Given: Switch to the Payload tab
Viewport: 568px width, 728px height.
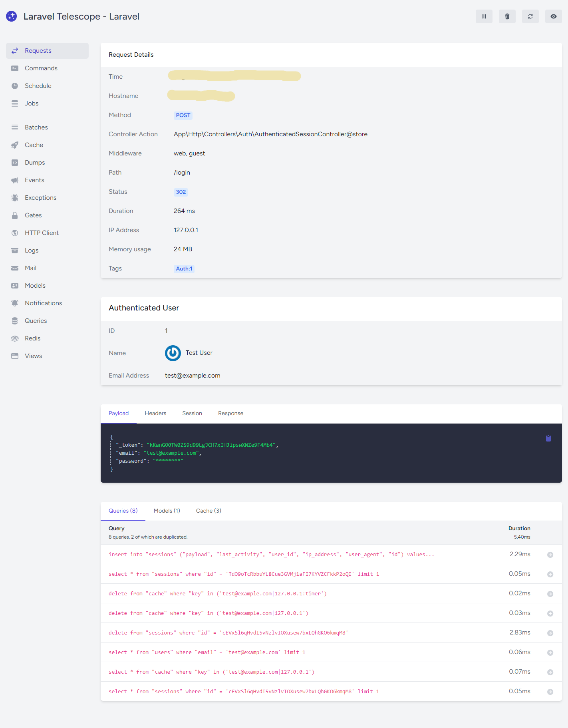Looking at the screenshot, I should point(119,414).
